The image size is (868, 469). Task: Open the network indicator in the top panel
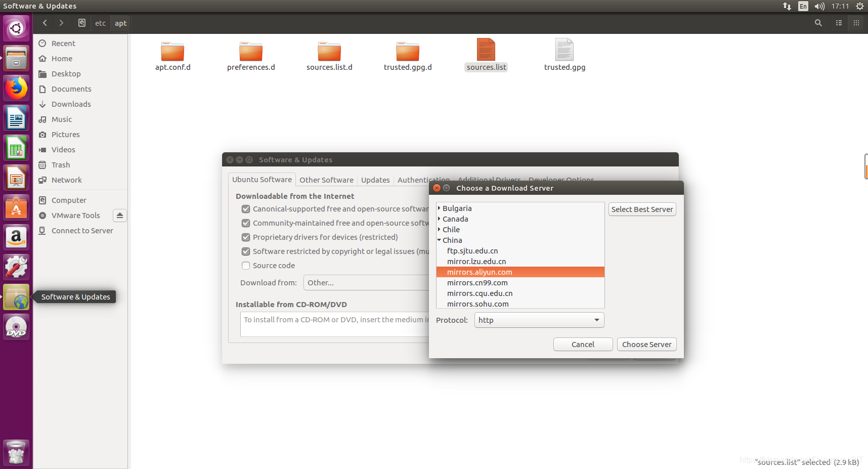pyautogui.click(x=787, y=6)
